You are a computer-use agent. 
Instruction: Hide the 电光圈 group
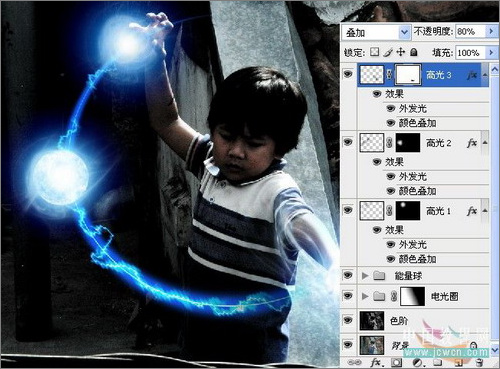click(x=348, y=296)
